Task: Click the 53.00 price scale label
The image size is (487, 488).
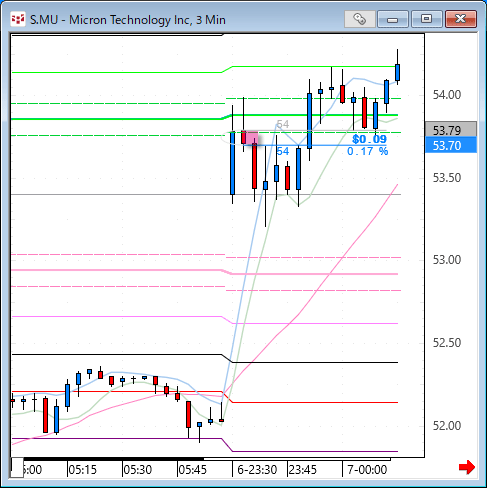Action: 447,260
